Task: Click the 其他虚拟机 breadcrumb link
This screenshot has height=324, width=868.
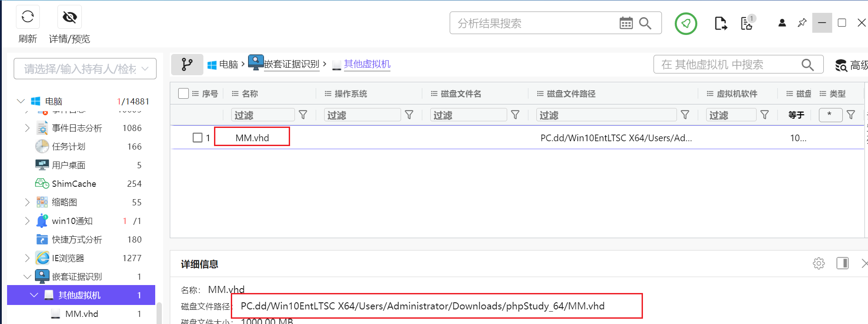Action: pos(367,64)
